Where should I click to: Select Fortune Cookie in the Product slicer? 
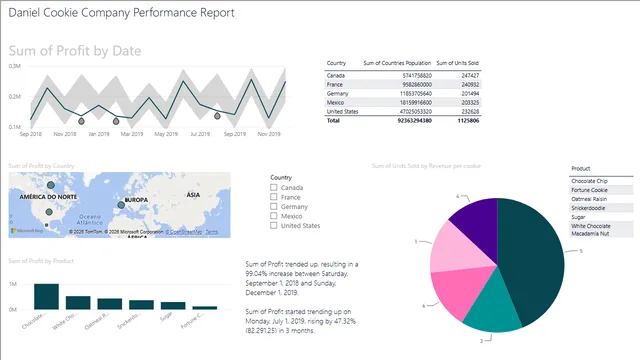click(601, 190)
